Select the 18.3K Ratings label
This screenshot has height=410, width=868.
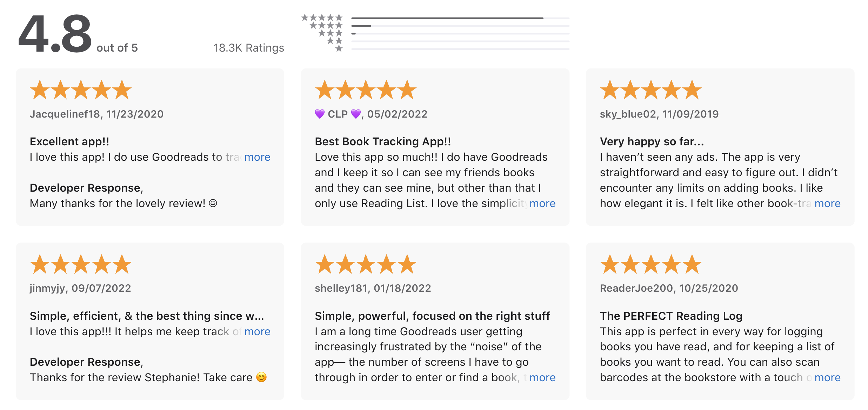249,48
